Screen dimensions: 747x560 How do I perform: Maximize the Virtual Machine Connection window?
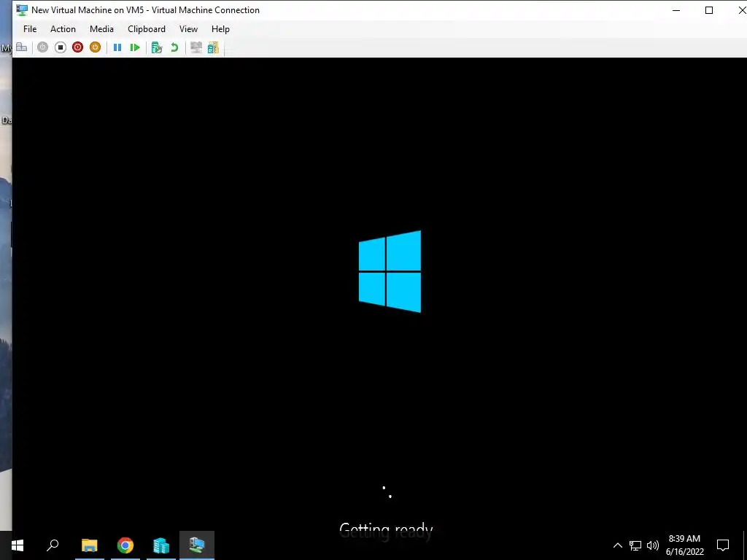pos(709,10)
